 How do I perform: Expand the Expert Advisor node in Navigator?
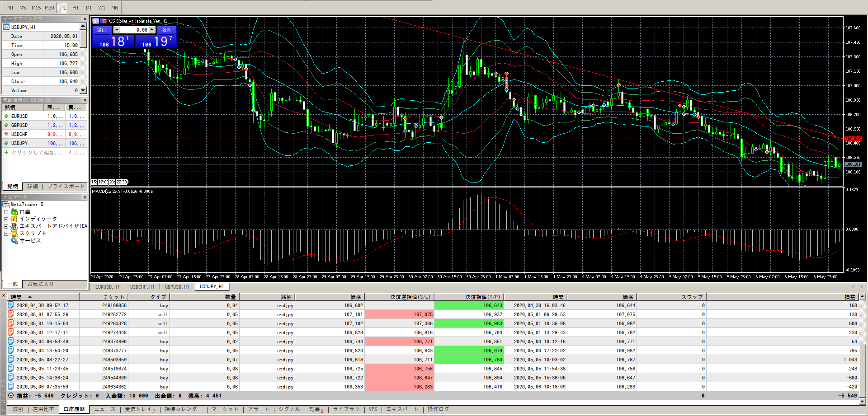(6, 226)
